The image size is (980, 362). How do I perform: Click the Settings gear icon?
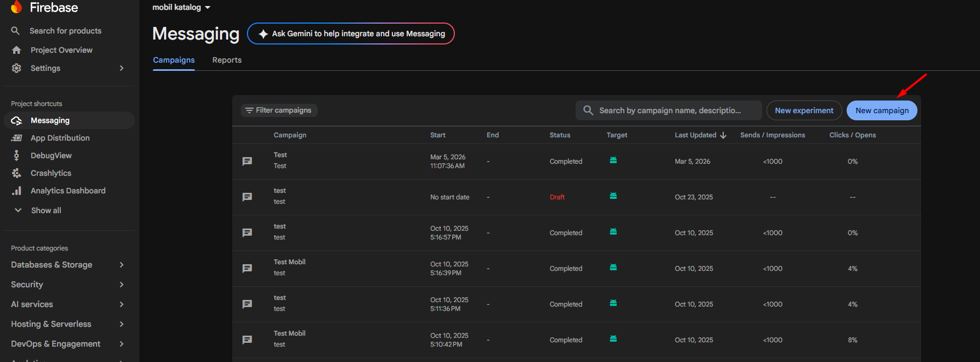16,68
